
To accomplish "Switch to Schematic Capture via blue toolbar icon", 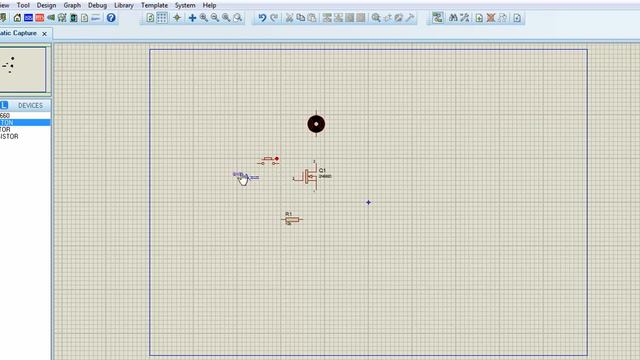I will point(29,18).
